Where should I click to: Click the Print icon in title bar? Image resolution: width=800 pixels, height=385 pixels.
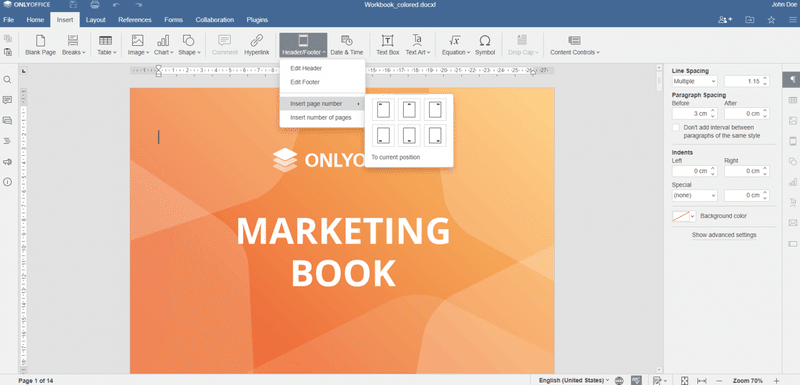(x=95, y=5)
